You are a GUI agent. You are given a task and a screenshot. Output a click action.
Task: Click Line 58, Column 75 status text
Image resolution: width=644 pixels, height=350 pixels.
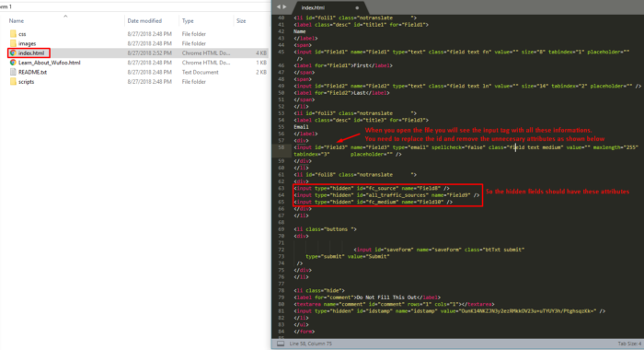tap(311, 344)
